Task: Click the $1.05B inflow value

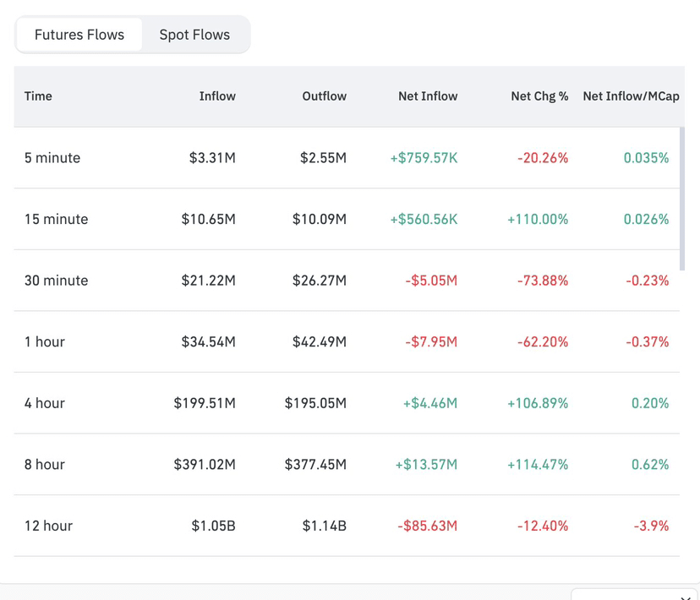Action: tap(213, 526)
